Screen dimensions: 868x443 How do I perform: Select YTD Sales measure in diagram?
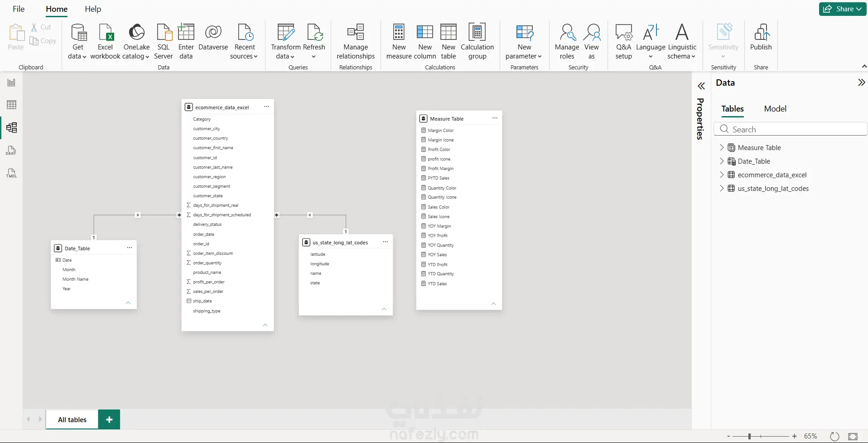click(x=437, y=284)
